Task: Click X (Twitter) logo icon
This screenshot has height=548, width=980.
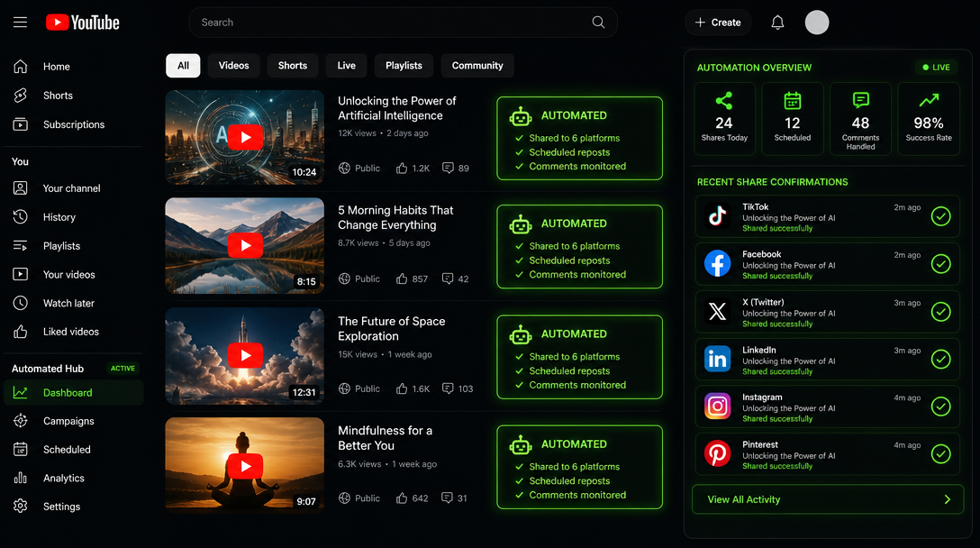Action: (x=718, y=312)
